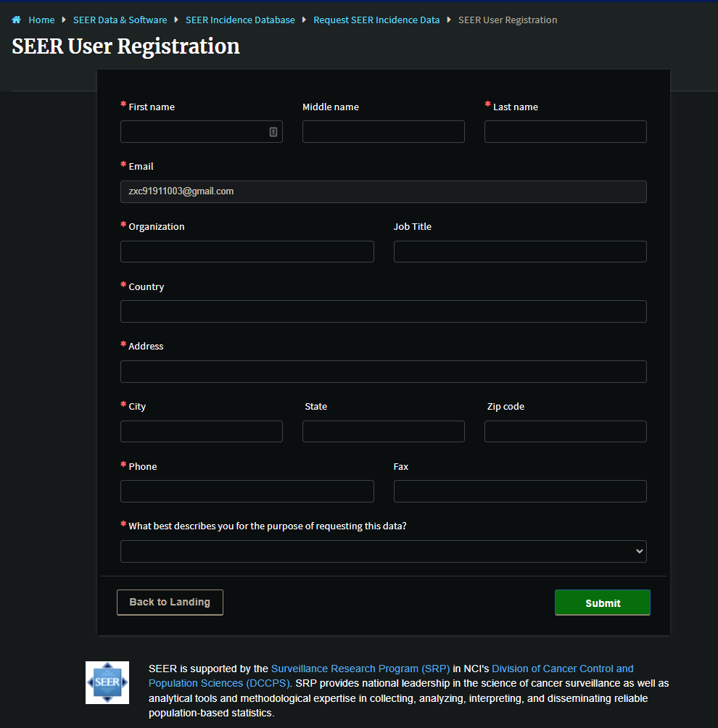Focus the Job Title input field
The image size is (718, 728).
(x=520, y=252)
